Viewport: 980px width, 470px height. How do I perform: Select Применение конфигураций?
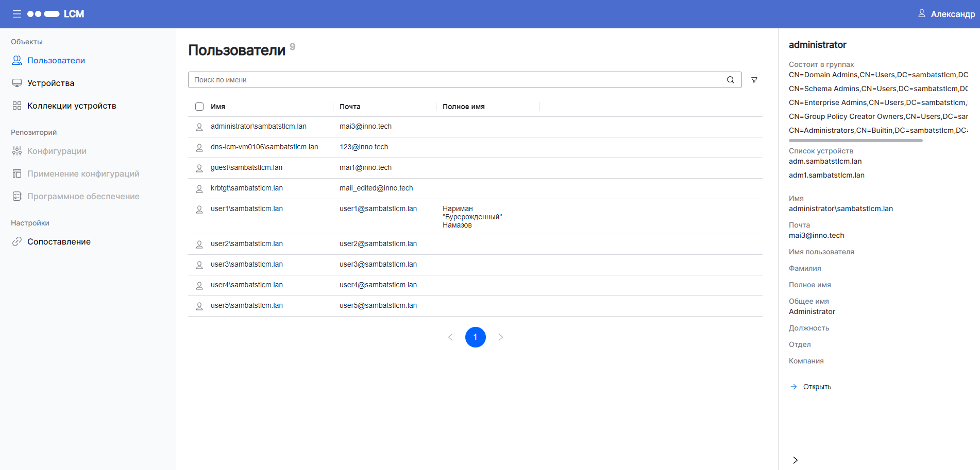tap(83, 173)
